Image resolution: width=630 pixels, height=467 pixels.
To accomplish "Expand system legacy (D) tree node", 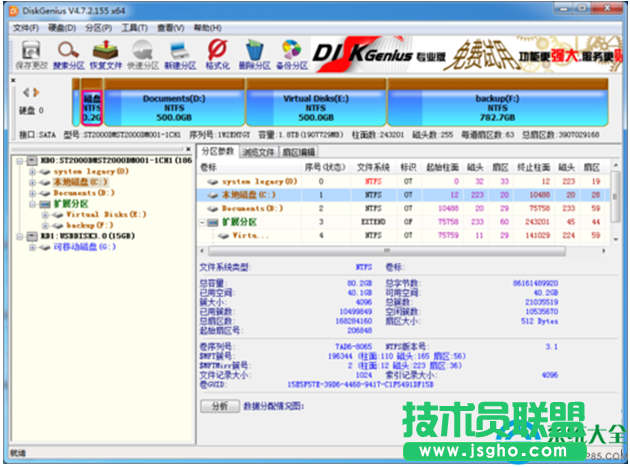I will [32, 172].
